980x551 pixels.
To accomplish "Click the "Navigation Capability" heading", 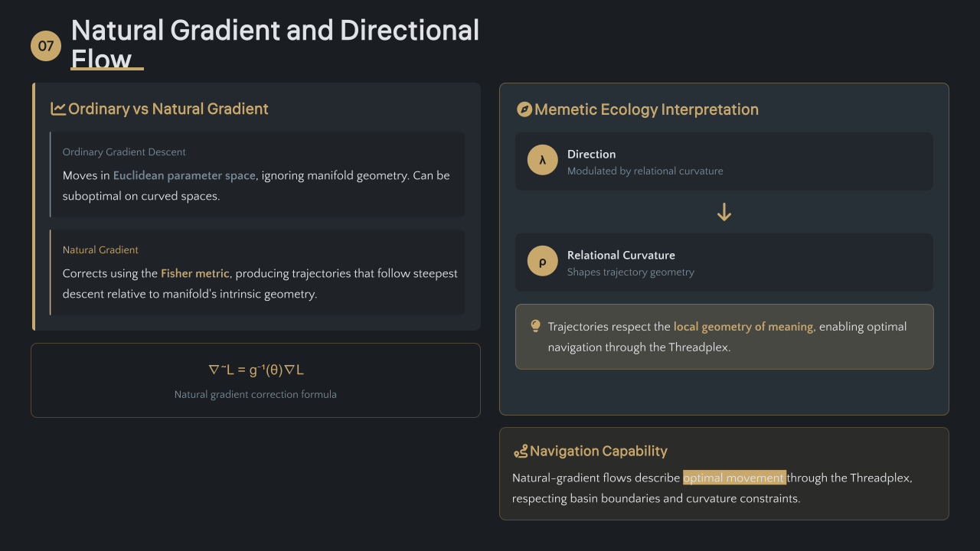I will click(x=599, y=451).
